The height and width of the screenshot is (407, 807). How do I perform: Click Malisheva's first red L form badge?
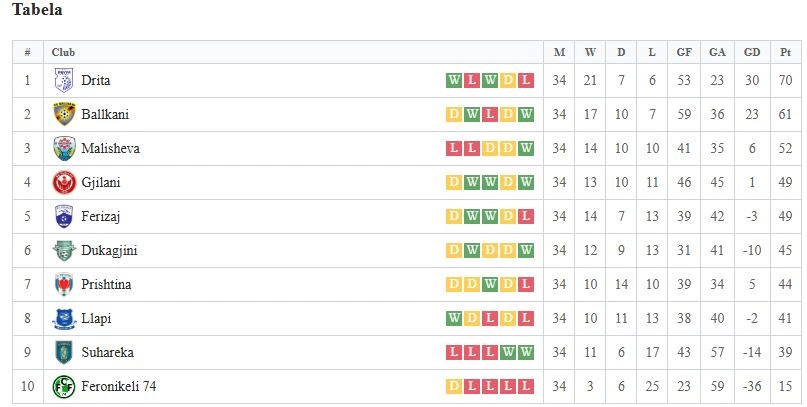454,148
